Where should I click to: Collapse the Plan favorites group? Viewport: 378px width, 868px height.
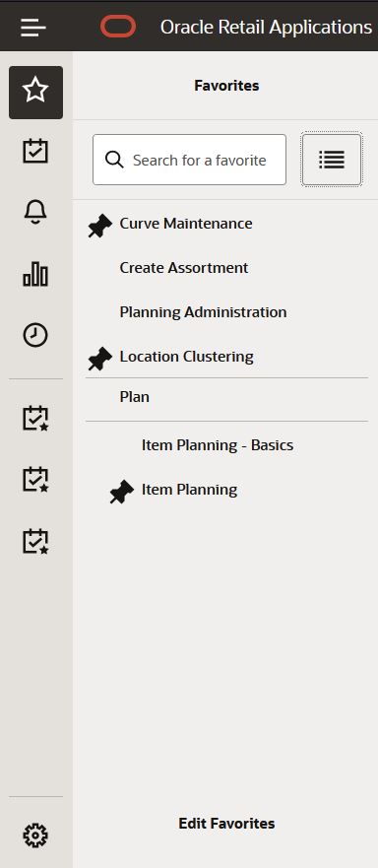(135, 397)
